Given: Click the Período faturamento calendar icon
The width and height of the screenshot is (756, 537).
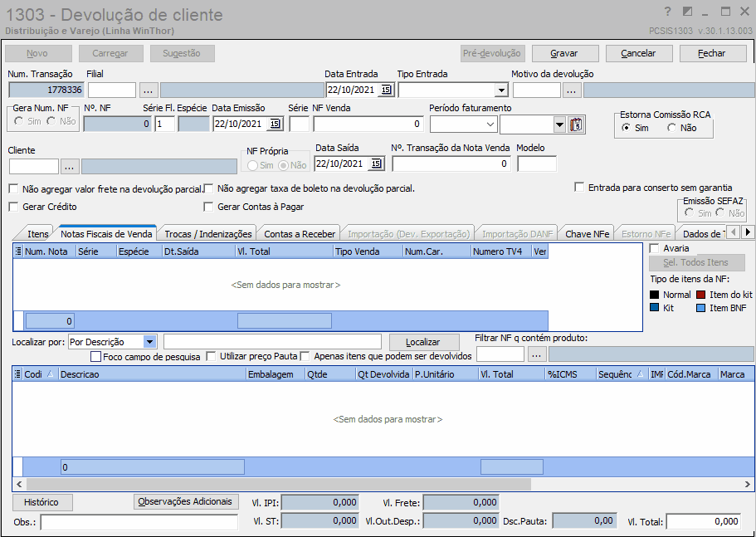Looking at the screenshot, I should (x=576, y=124).
